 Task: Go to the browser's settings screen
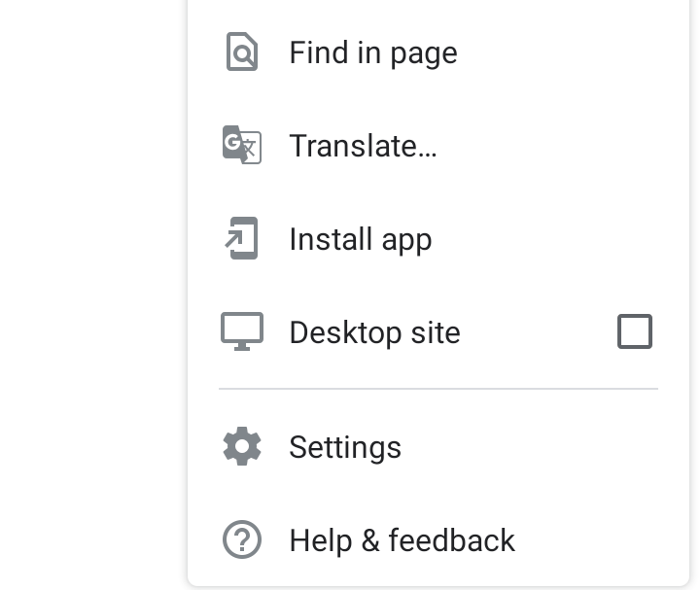345,447
